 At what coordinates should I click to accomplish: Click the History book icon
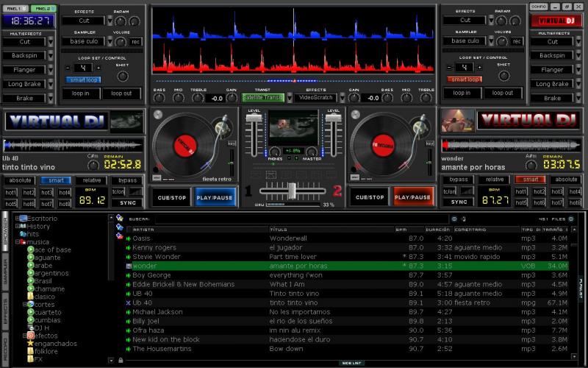click(23, 226)
